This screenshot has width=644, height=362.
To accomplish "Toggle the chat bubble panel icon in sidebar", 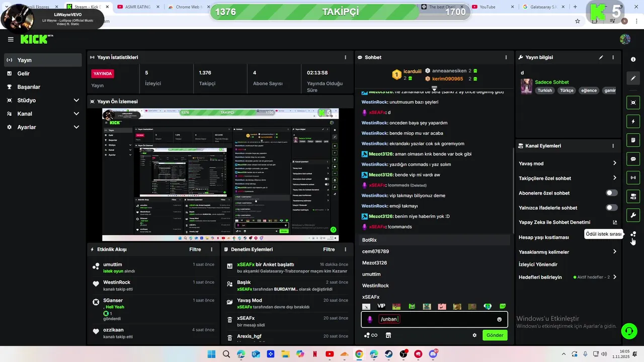I will [633, 159].
